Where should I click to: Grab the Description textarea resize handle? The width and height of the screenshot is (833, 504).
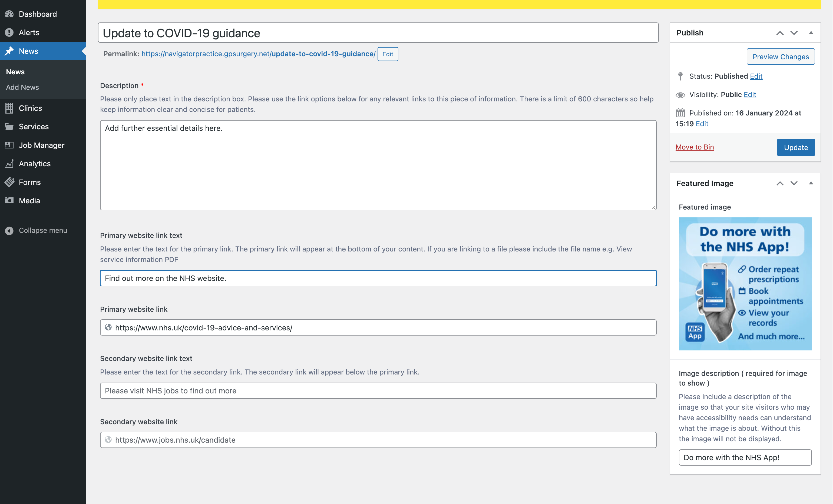click(x=653, y=207)
